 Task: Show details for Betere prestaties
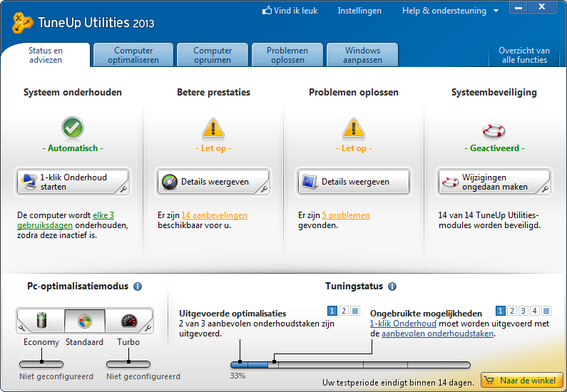pos(213,182)
